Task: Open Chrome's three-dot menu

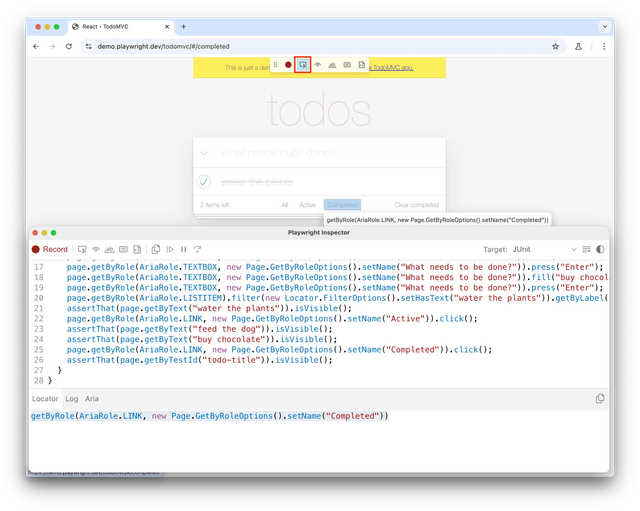Action: (x=603, y=46)
